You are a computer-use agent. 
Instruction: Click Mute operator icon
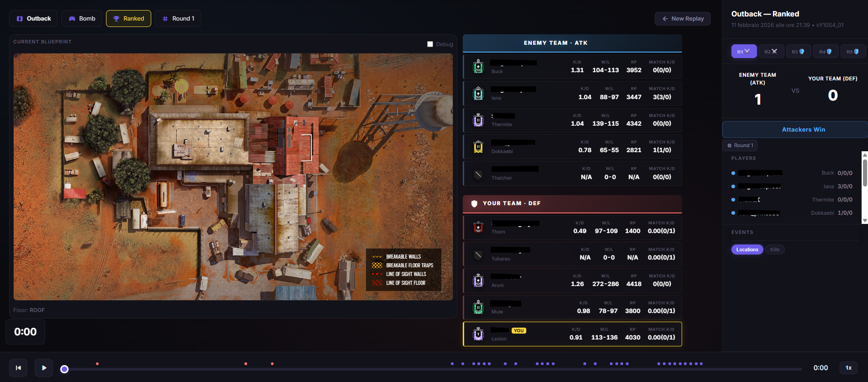point(478,307)
